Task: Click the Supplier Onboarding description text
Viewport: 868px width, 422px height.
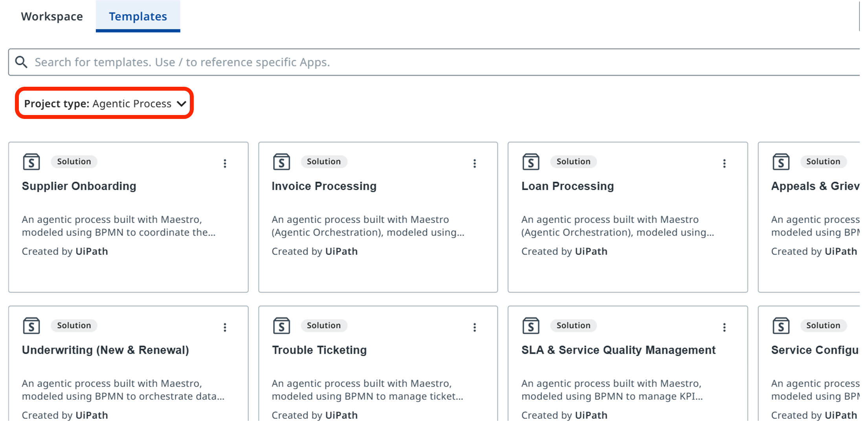Action: (119, 226)
